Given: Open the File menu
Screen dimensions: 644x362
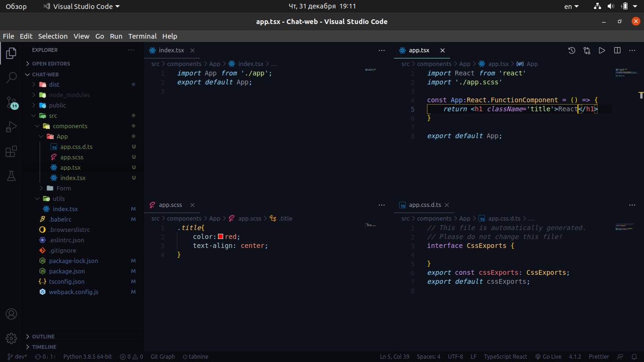Looking at the screenshot, I should click(x=8, y=36).
